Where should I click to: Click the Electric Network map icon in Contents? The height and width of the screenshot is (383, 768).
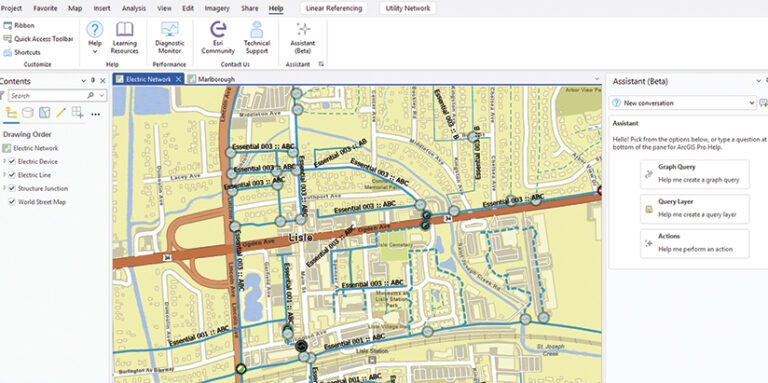6,148
